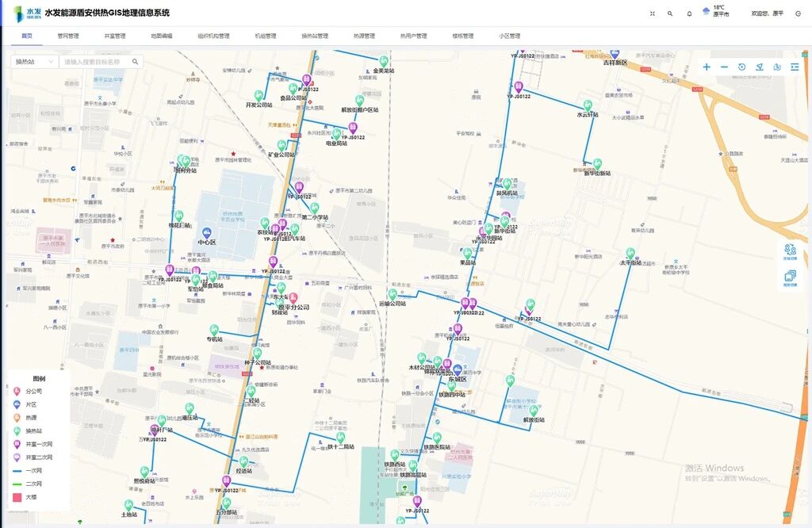Click the locate navigation arrow icon
This screenshot has height=528, width=812.
point(759,67)
